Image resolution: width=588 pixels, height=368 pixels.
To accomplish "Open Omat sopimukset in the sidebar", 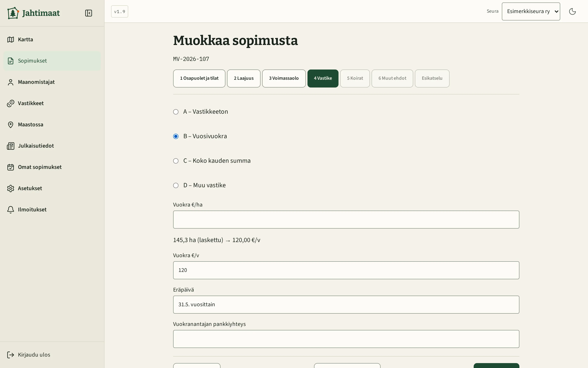I will 52,167.
